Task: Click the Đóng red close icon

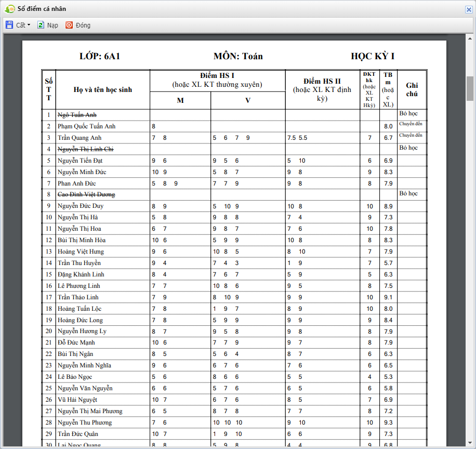Action: [69, 25]
